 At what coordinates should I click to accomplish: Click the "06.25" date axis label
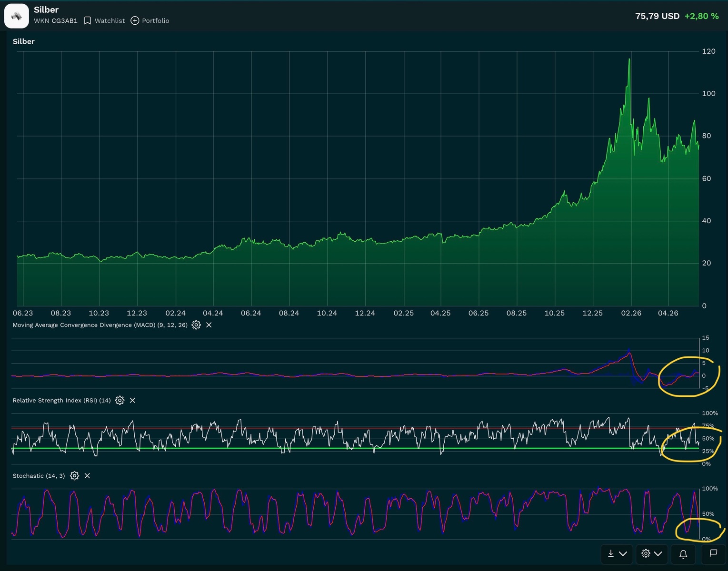point(479,313)
